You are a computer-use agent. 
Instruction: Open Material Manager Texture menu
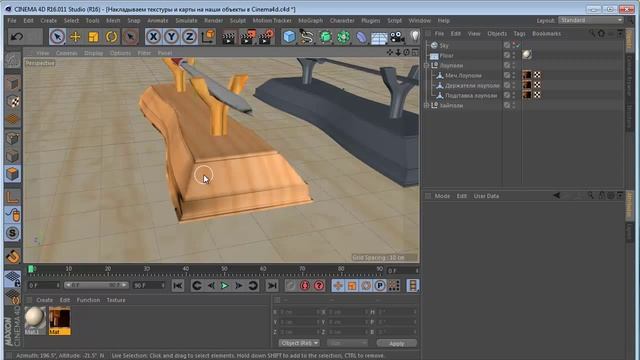click(x=116, y=300)
